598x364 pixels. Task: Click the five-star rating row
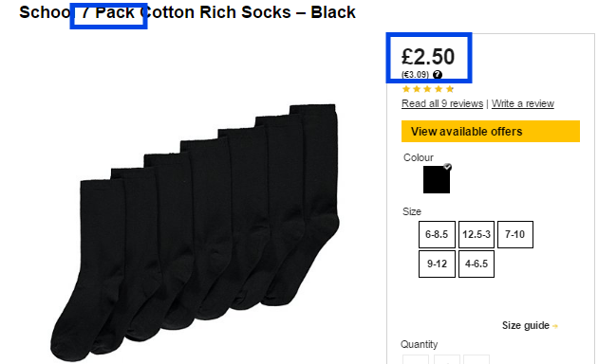tap(428, 89)
